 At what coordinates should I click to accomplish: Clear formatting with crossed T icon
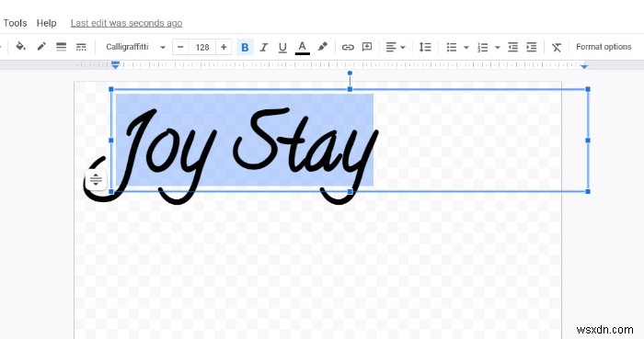557,47
